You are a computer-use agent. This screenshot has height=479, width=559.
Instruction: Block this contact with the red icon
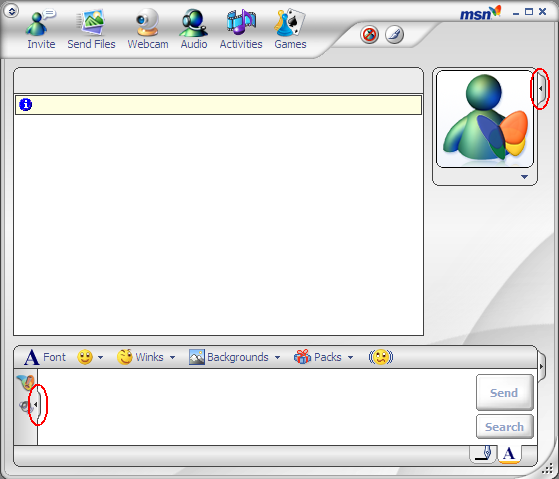[x=369, y=35]
